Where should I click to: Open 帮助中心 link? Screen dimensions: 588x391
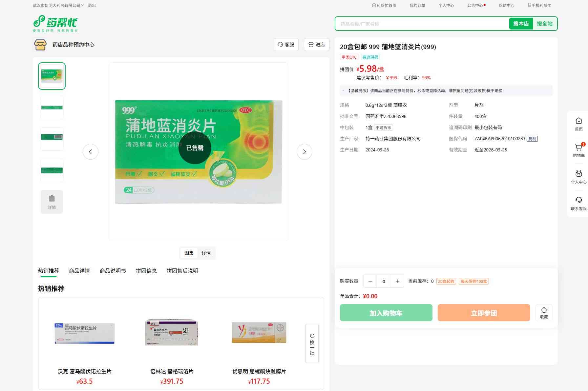(507, 5)
